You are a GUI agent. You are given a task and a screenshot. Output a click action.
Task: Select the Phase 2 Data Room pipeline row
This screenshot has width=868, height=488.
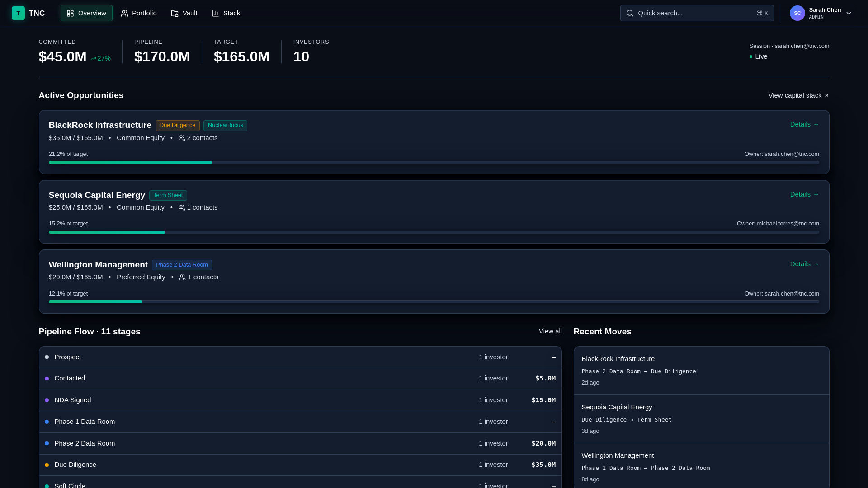tap(300, 444)
